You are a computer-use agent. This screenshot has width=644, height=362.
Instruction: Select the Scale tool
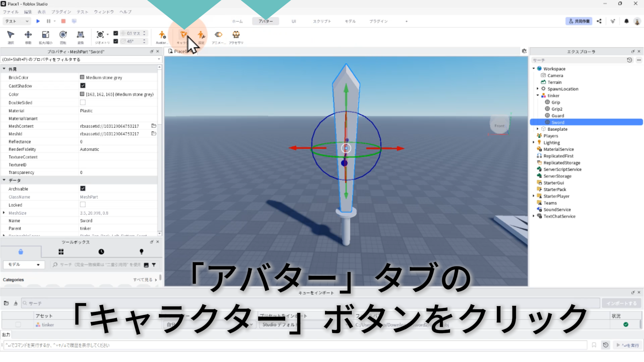(45, 35)
